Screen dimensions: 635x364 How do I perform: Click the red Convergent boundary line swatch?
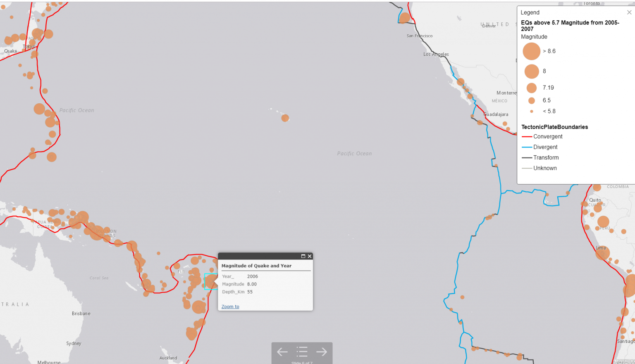point(527,136)
